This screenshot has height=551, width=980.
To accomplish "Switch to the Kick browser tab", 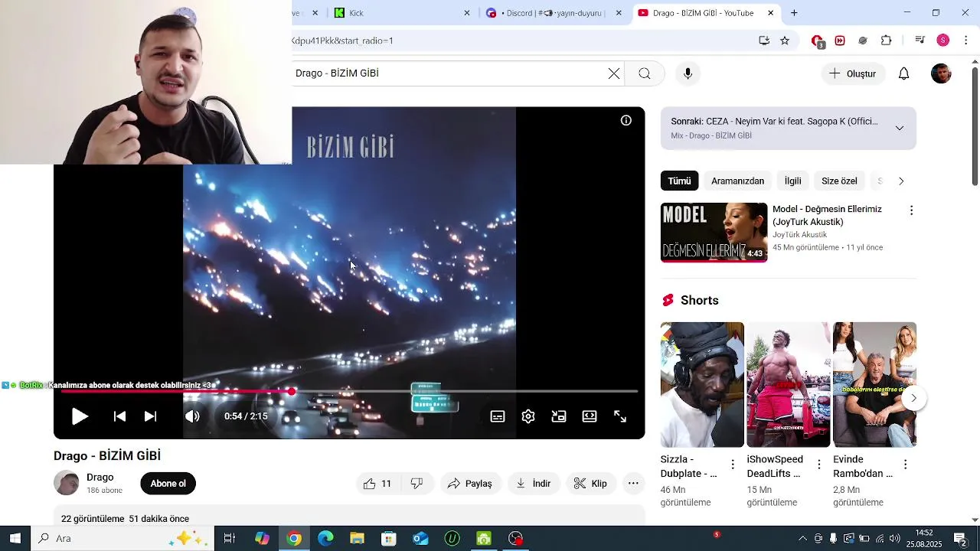I will click(403, 13).
